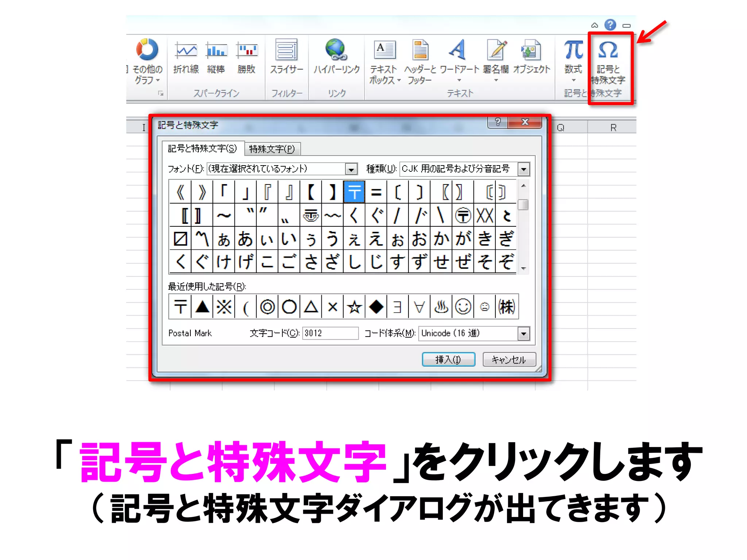Pick the star ☆ recent symbol
The height and width of the screenshot is (560, 747).
point(354,307)
